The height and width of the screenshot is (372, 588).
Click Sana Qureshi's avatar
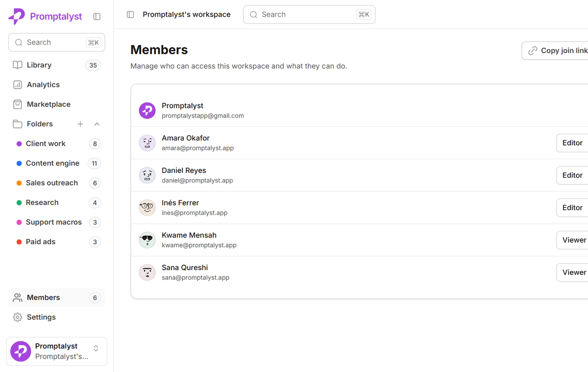pos(147,272)
